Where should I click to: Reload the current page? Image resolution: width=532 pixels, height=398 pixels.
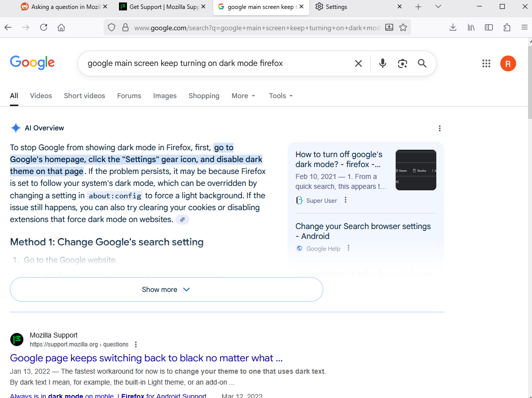44,27
